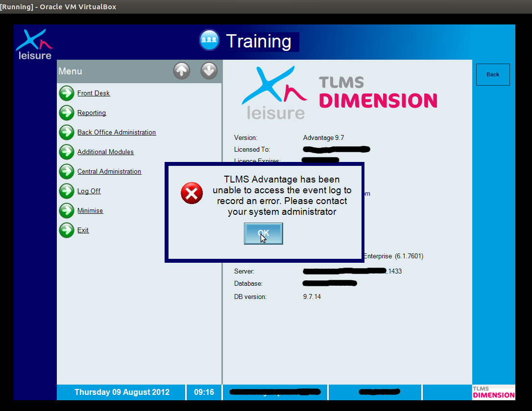The width and height of the screenshot is (532, 411).
Task: Click the green arrow beside Log Off
Action: coord(67,191)
